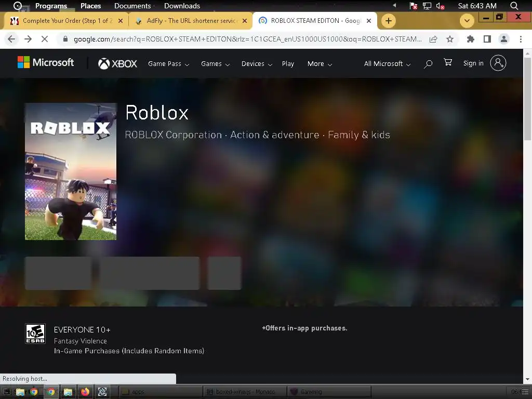Image resolution: width=532 pixels, height=399 pixels.
Task: Click the Sat 6:43 AM clock
Action: click(x=477, y=6)
